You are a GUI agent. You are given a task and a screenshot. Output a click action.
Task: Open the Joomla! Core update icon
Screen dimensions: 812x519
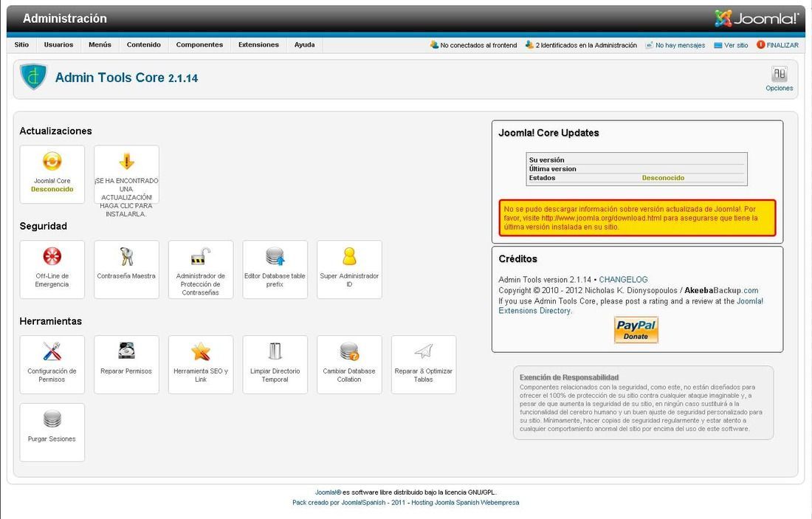click(52, 162)
